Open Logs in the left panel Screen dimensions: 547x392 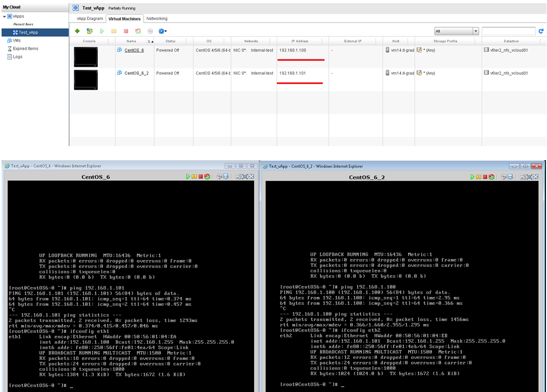coord(17,57)
